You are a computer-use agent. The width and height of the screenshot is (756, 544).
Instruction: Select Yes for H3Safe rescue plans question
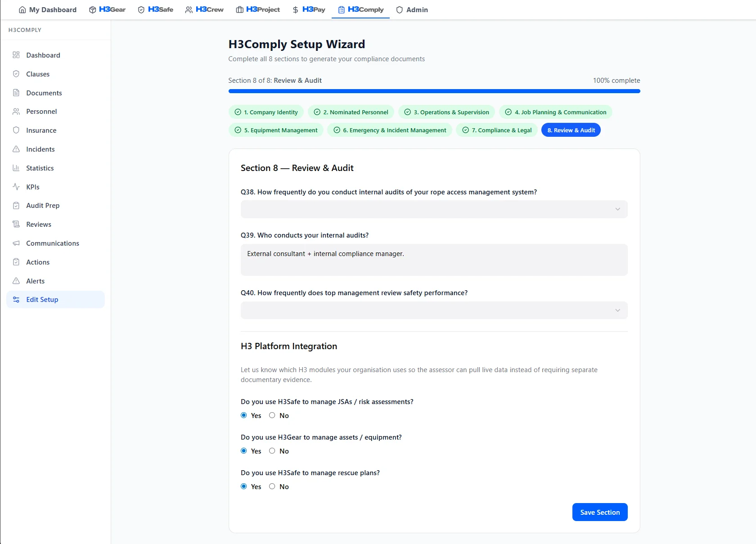pos(244,486)
